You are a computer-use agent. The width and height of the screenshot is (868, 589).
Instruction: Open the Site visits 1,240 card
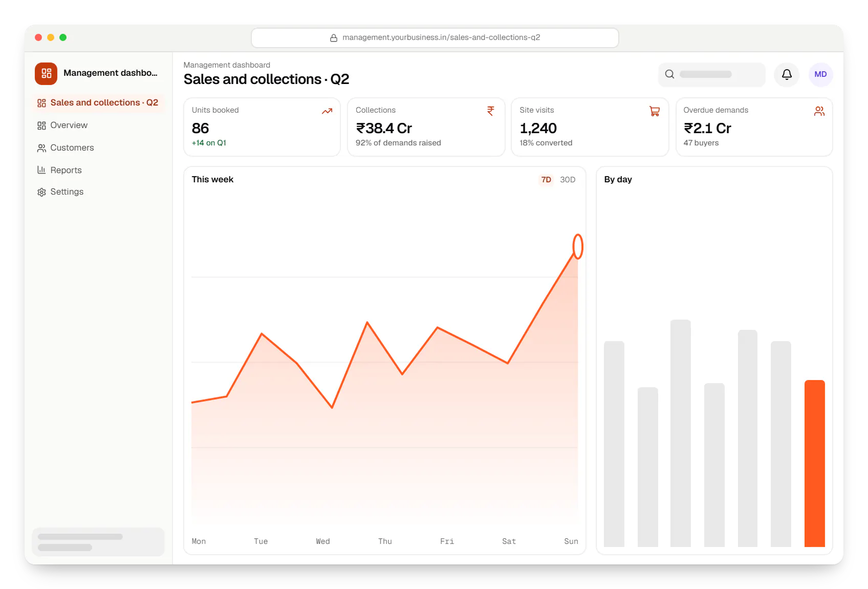pyautogui.click(x=590, y=127)
